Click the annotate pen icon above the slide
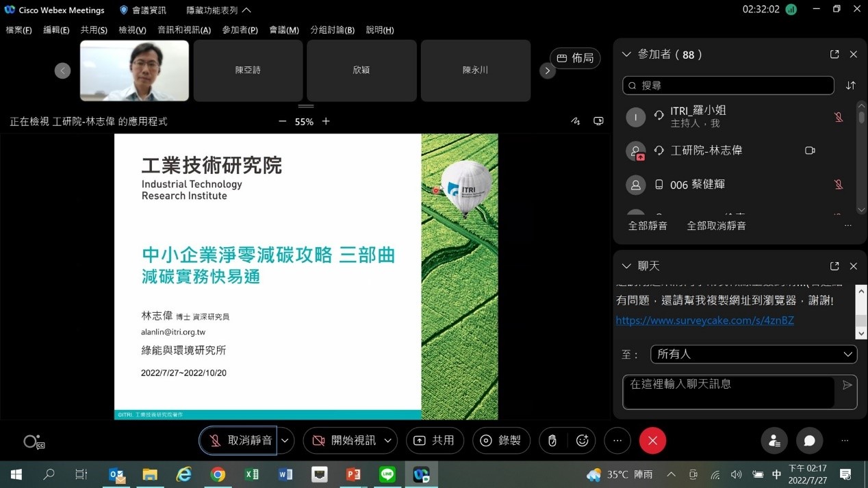Viewport: 868px width, 488px height. tap(575, 121)
